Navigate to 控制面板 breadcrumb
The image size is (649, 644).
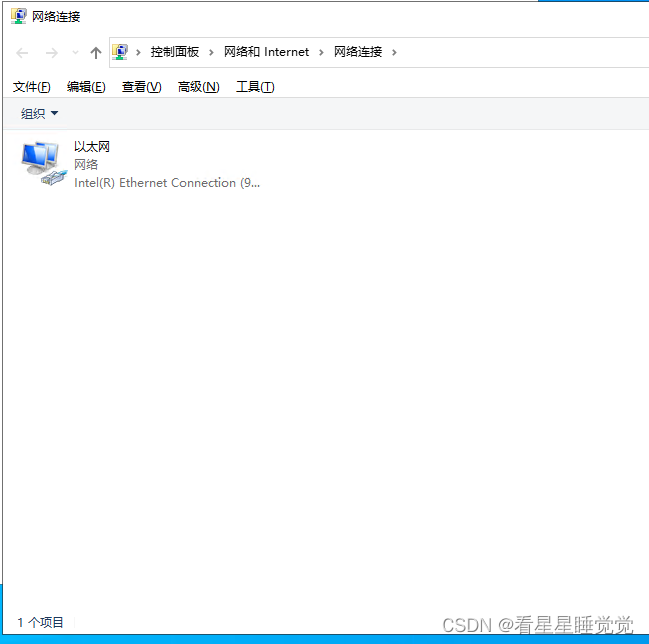[175, 52]
